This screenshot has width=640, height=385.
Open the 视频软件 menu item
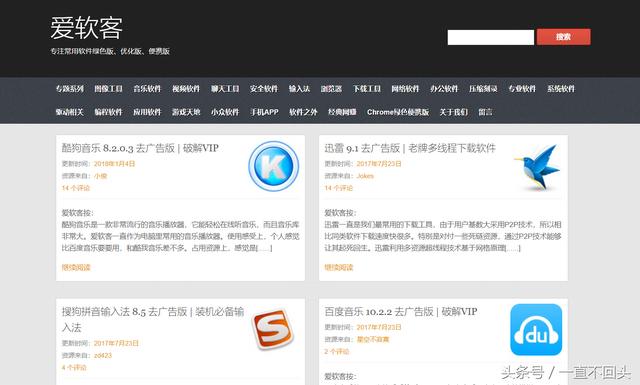186,89
